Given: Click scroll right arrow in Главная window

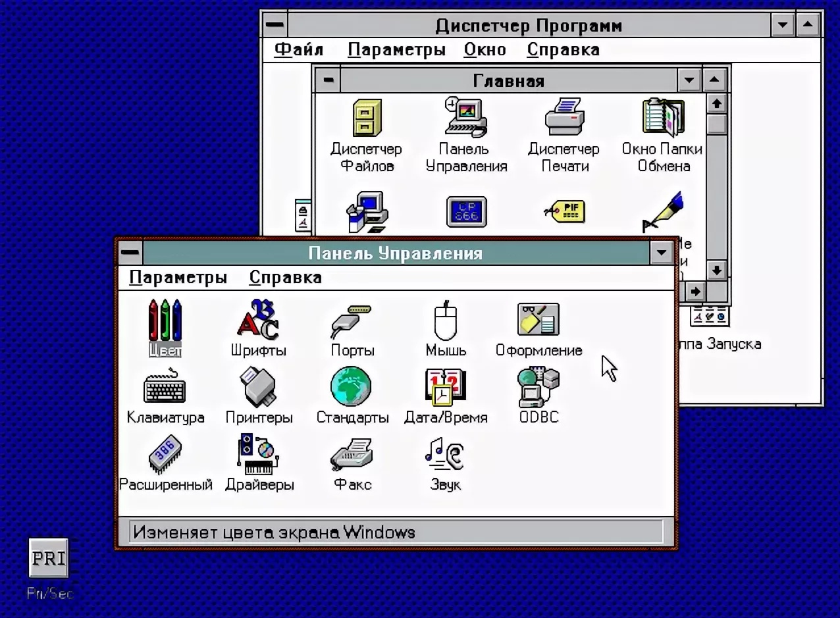Looking at the screenshot, I should pyautogui.click(x=696, y=290).
